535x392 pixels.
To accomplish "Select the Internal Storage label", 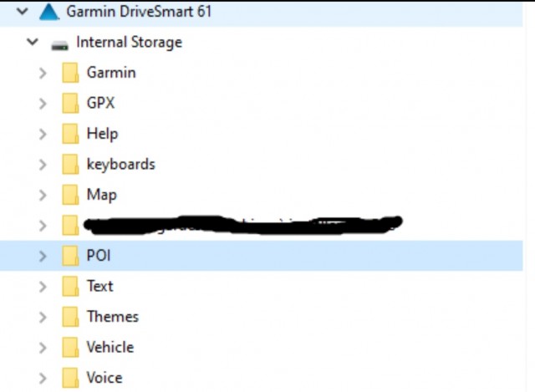I will (x=130, y=43).
